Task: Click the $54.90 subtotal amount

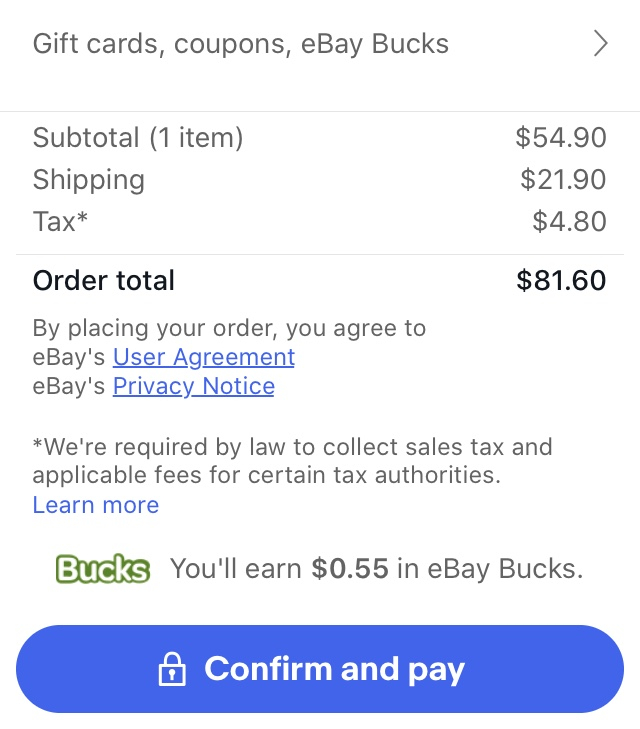Action: [x=561, y=138]
